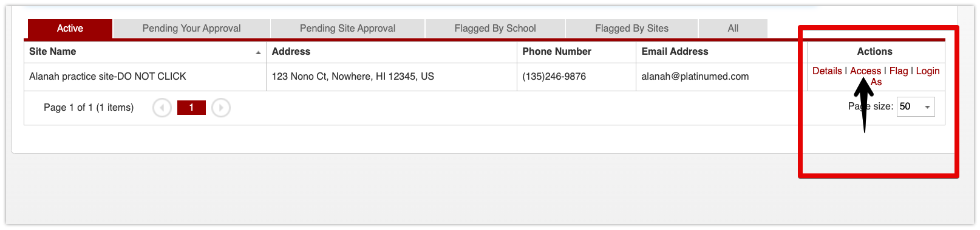Show the All tab
980x230 pixels.
733,29
